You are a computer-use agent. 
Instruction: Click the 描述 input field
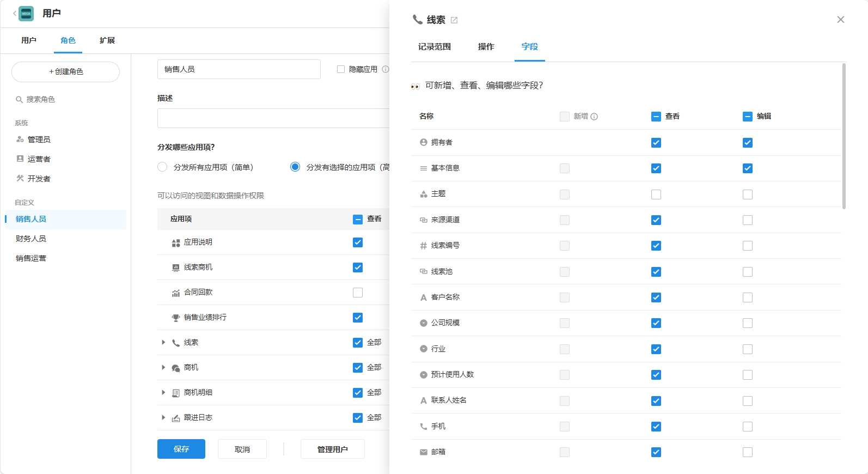point(273,118)
